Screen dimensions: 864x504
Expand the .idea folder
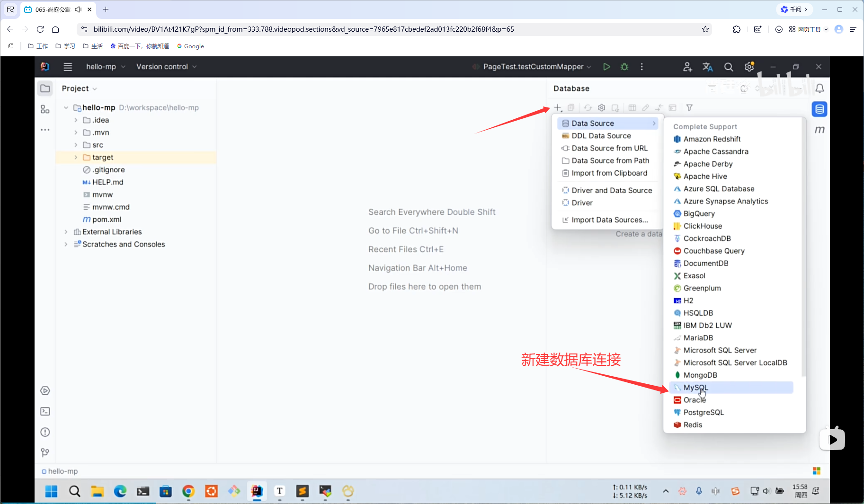tap(76, 120)
